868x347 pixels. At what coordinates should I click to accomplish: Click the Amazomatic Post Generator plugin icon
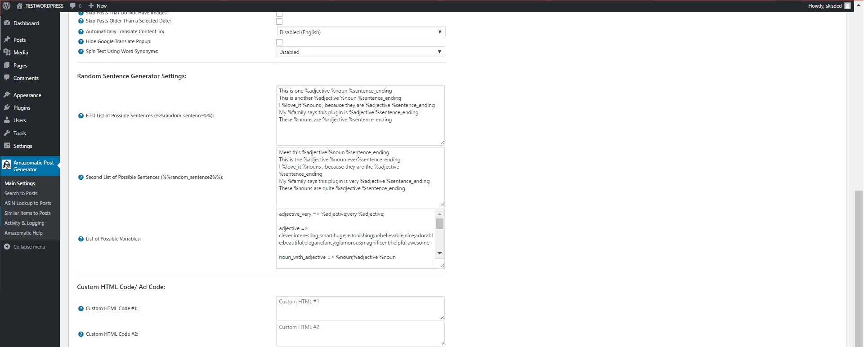tap(7, 165)
